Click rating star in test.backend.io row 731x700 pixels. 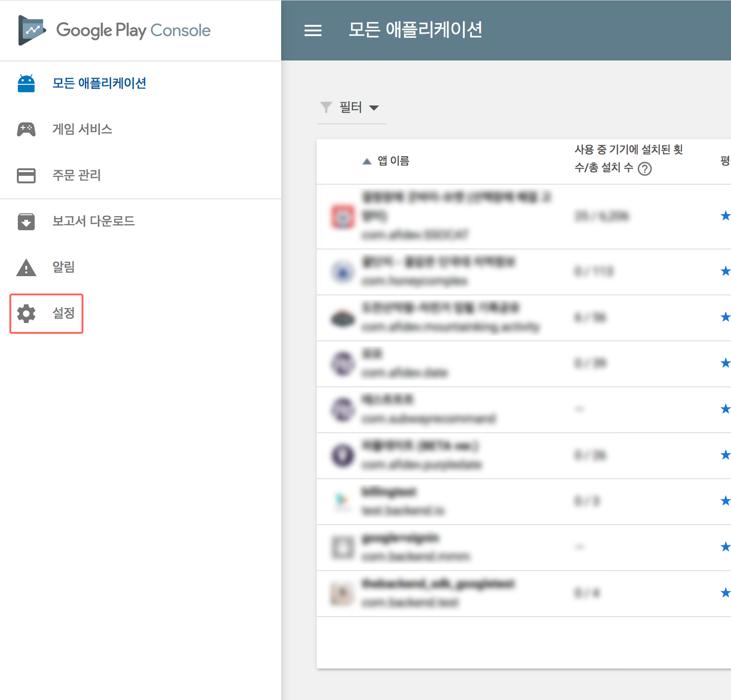pos(725,501)
